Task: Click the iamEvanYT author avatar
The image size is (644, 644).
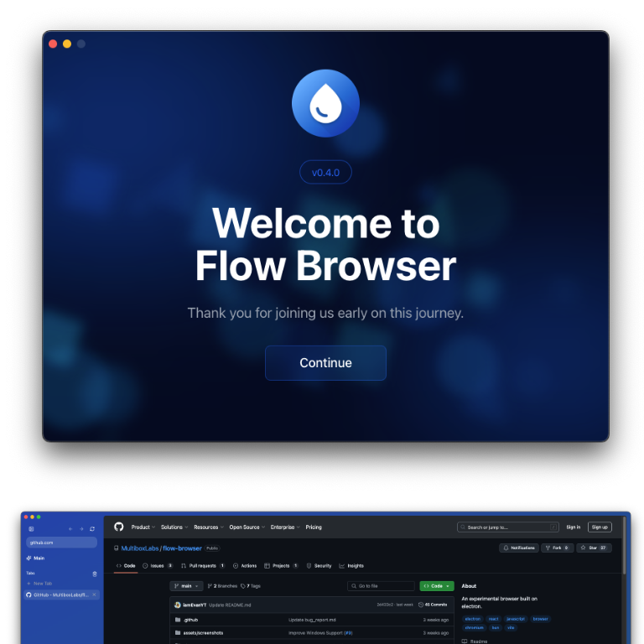Action: (178, 605)
